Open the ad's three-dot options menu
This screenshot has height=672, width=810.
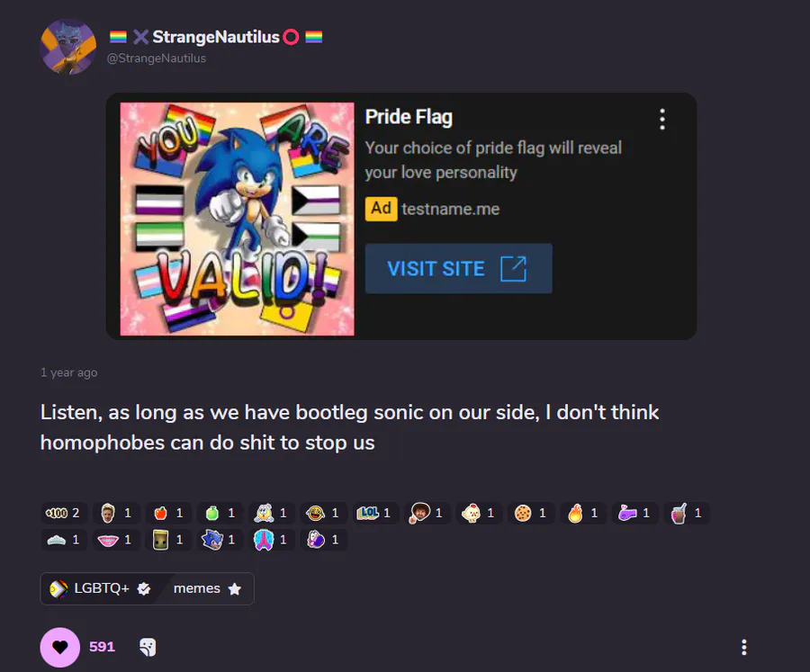pos(662,120)
